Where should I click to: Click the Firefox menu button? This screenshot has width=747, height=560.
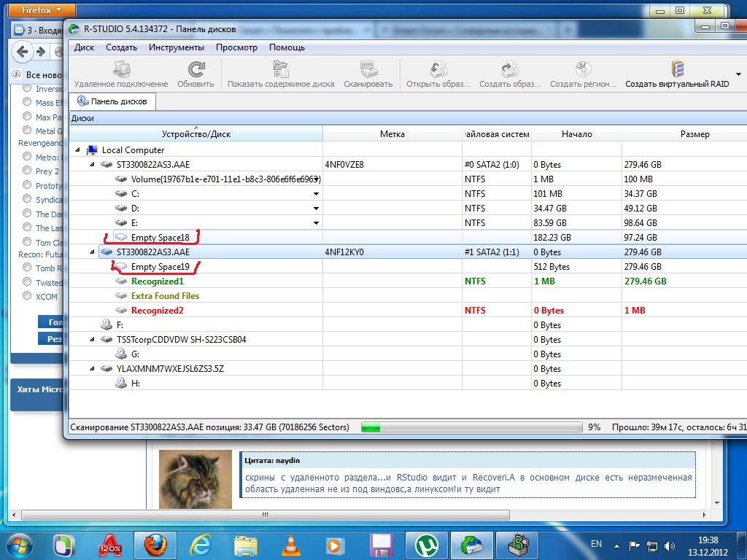tap(42, 9)
